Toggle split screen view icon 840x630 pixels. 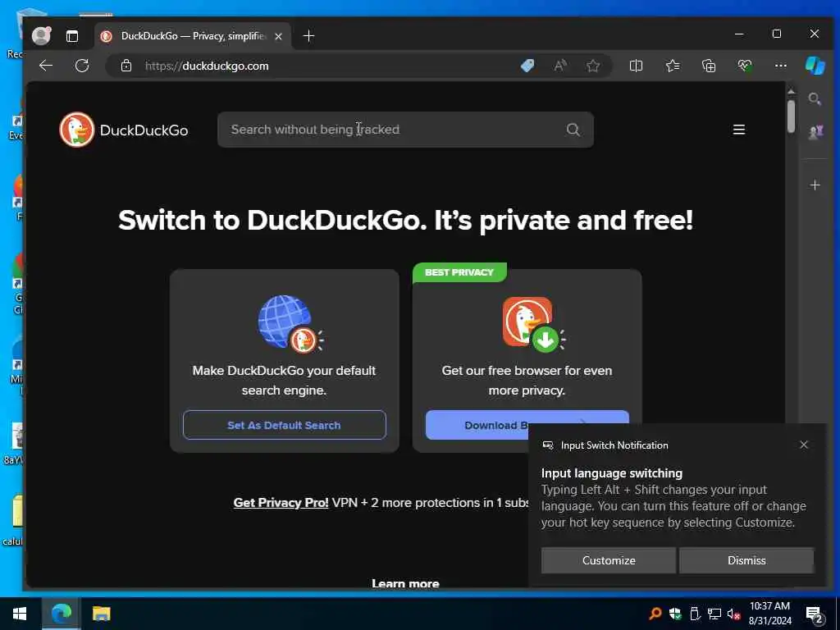pyautogui.click(x=636, y=66)
